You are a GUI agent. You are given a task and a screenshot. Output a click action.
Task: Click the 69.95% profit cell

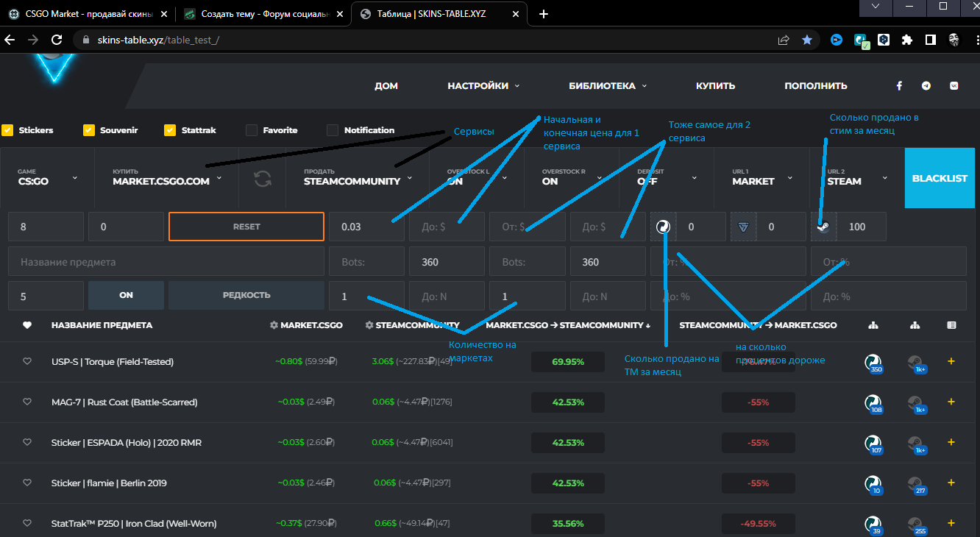pyautogui.click(x=568, y=362)
